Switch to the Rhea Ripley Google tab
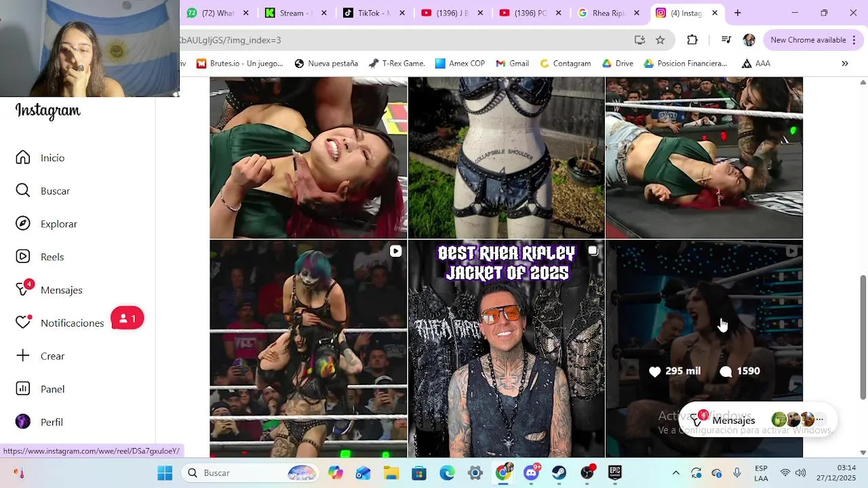This screenshot has width=868, height=488. (608, 13)
